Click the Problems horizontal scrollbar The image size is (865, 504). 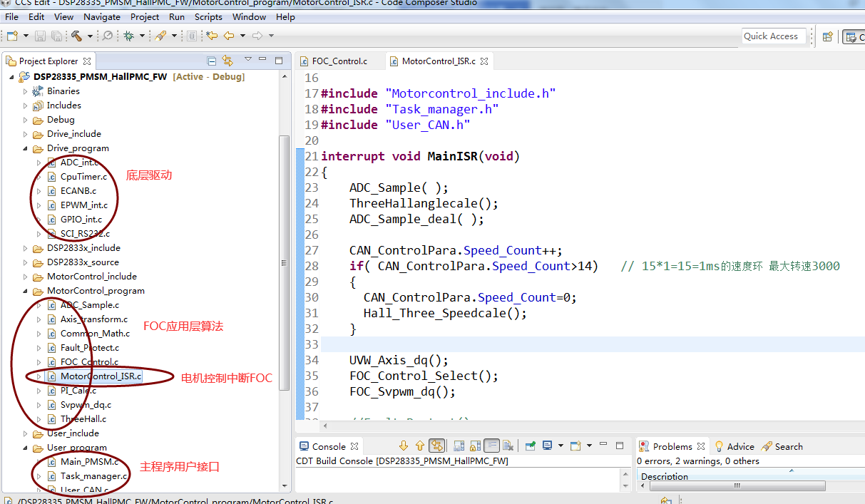737,485
